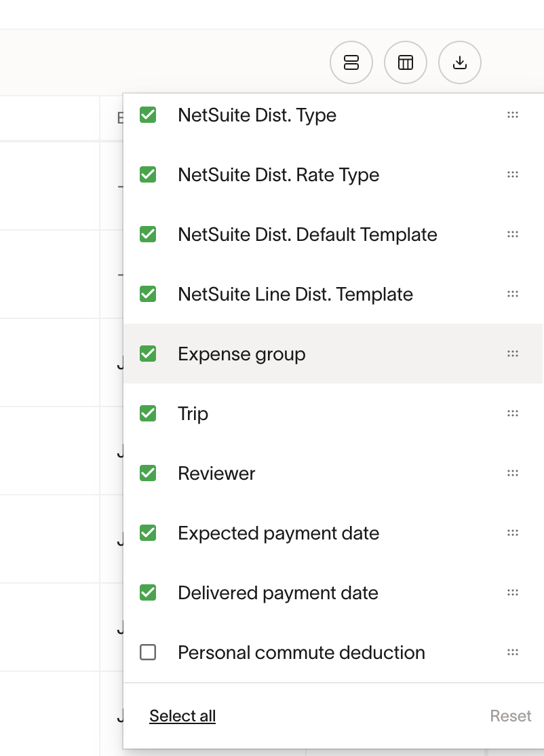Click the Reviewer column label
The width and height of the screenshot is (544, 756).
(x=216, y=474)
